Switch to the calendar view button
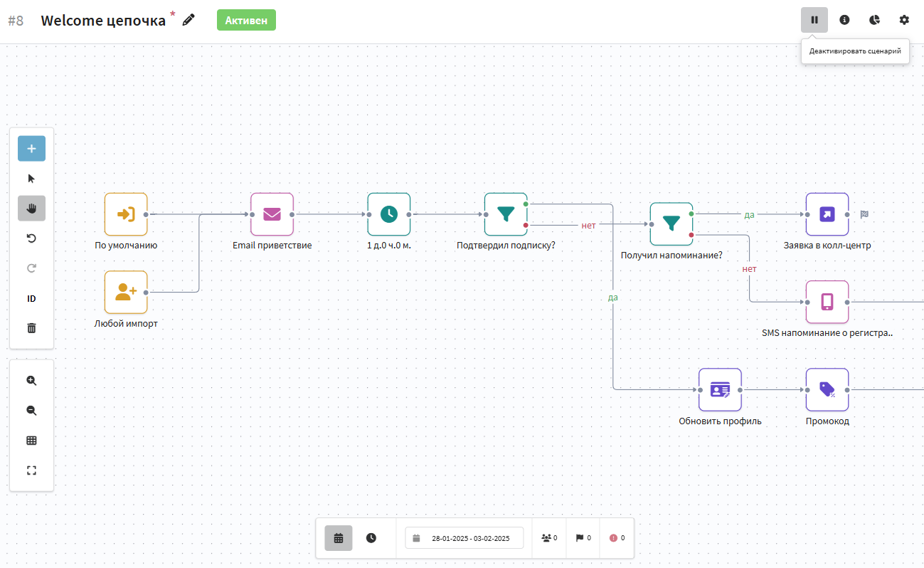The height and width of the screenshot is (568, 924). (339, 538)
